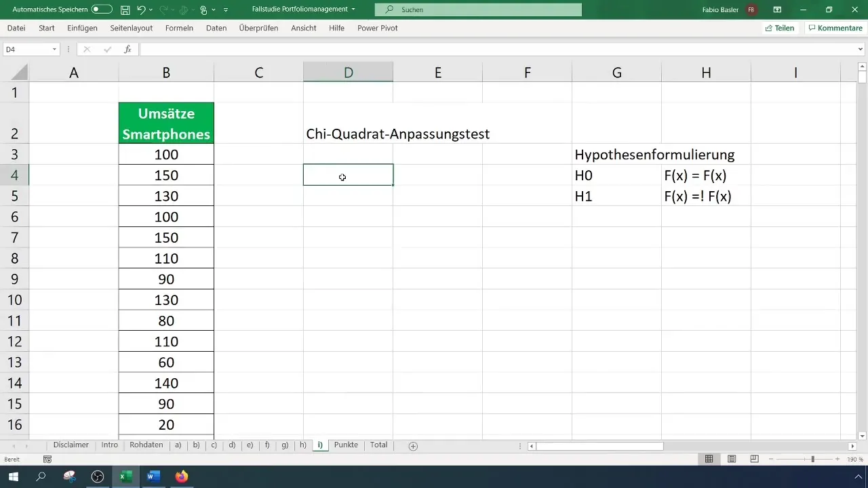This screenshot has width=868, height=488.
Task: Click the horizontal scrollbar thumb
Action: 599,446
